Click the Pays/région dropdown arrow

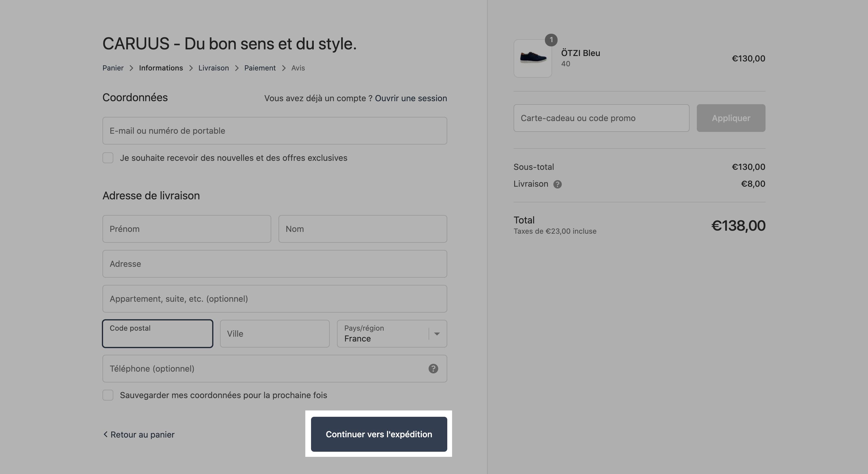tap(437, 334)
